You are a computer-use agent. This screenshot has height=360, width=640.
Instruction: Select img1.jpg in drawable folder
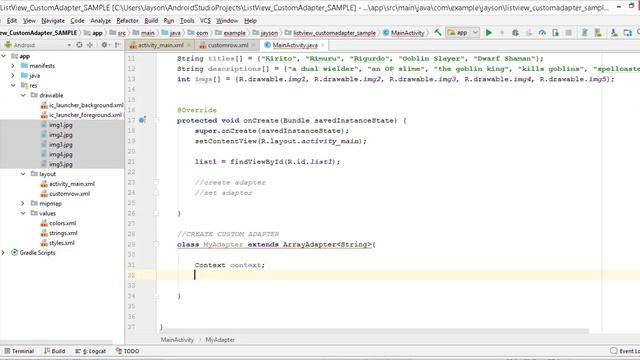60,125
